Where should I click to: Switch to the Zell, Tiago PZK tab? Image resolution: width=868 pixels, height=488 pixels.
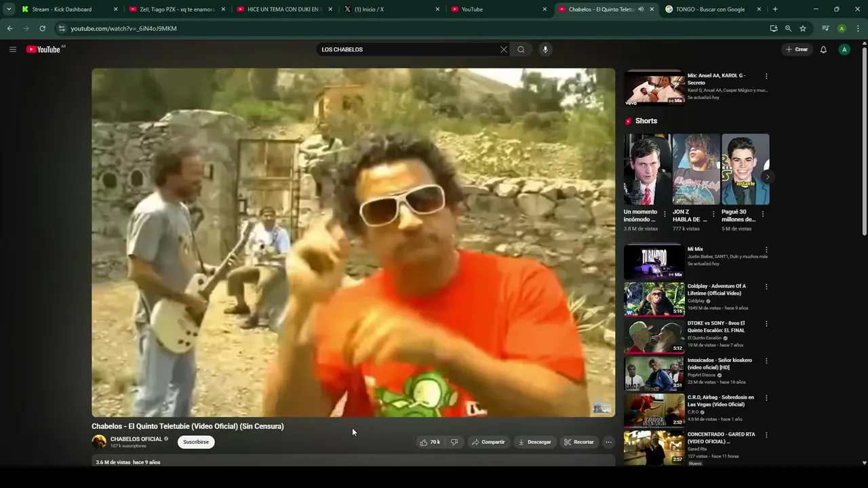point(177,9)
